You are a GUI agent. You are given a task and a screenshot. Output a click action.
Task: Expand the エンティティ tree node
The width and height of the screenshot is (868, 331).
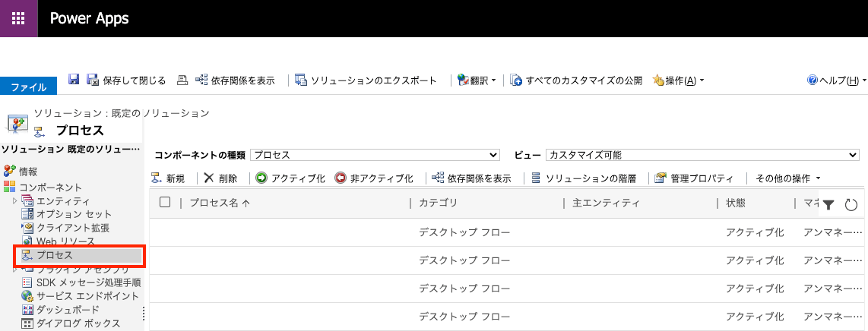click(15, 200)
